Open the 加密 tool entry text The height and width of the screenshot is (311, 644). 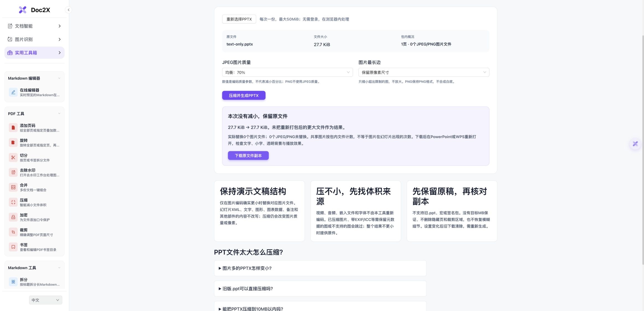[x=35, y=217]
